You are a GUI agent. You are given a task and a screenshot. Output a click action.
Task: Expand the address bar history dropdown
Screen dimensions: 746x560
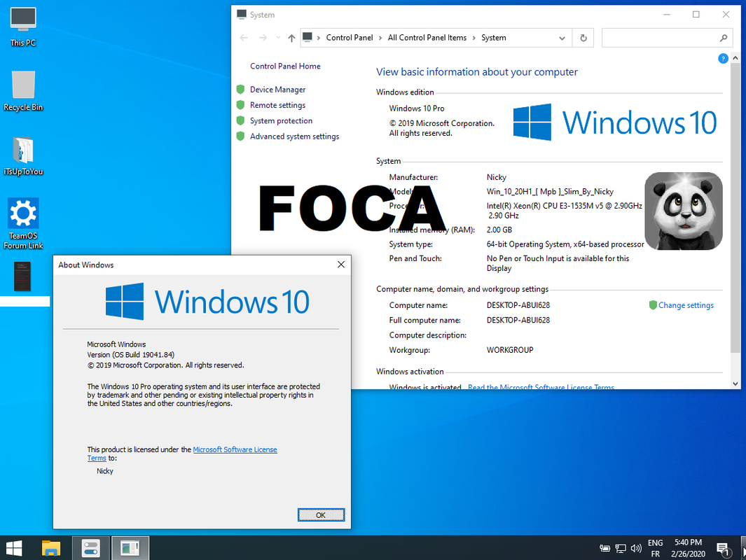(x=562, y=38)
